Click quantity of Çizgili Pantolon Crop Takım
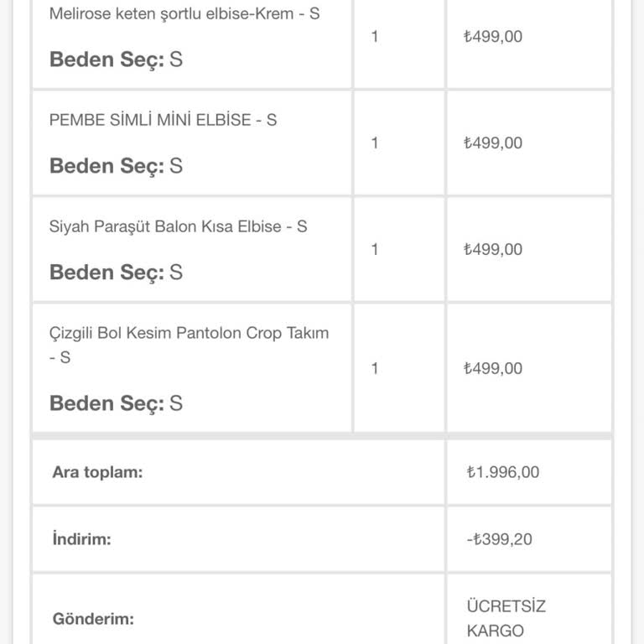The height and width of the screenshot is (644, 644). [375, 369]
